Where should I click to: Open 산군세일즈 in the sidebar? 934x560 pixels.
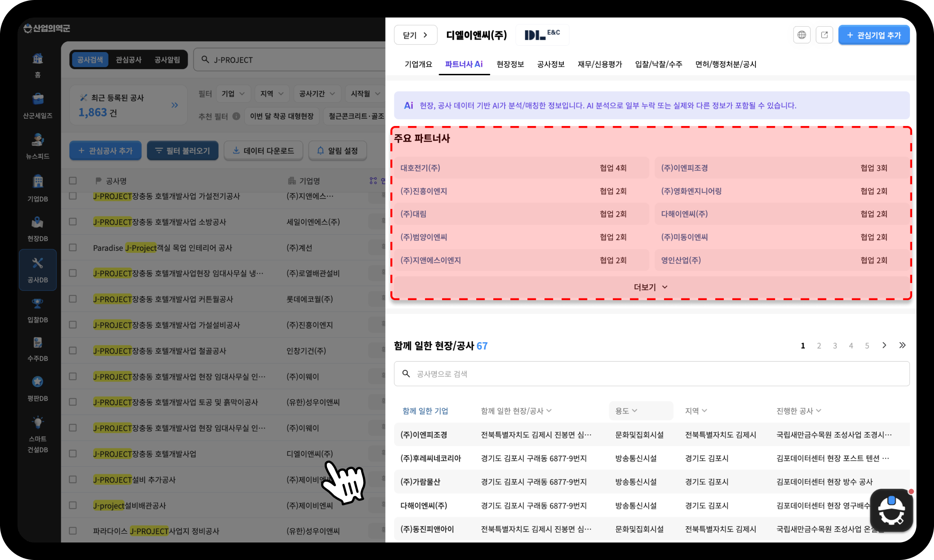pyautogui.click(x=38, y=105)
